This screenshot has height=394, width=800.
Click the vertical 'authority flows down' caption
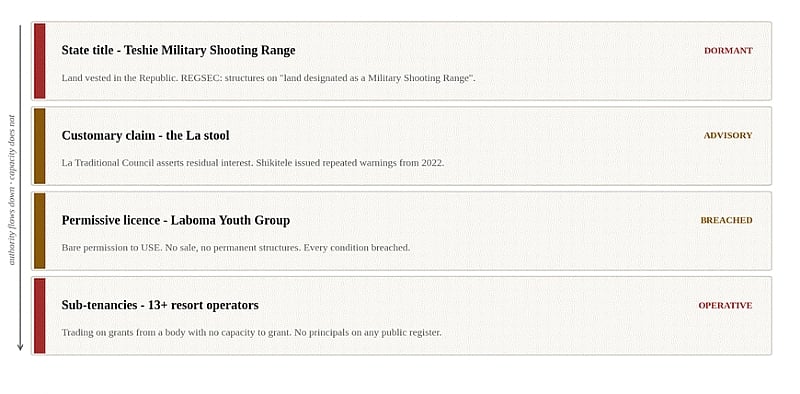coord(11,190)
